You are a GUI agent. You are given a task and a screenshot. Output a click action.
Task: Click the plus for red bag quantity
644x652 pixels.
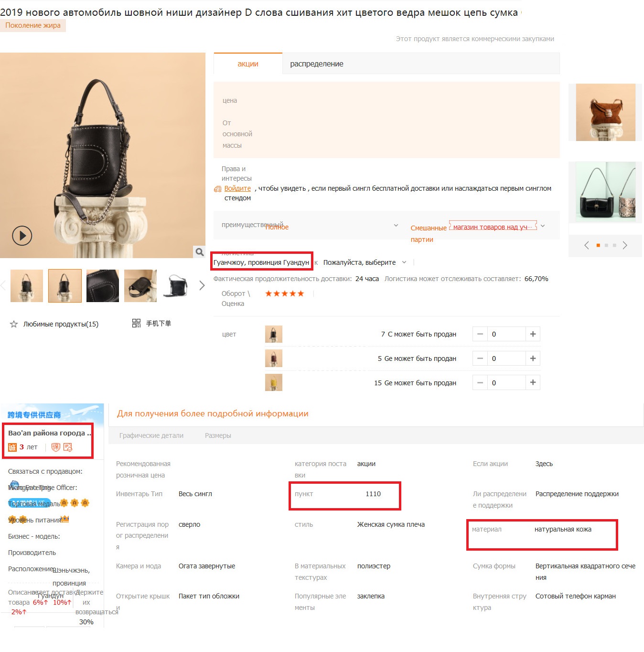533,359
